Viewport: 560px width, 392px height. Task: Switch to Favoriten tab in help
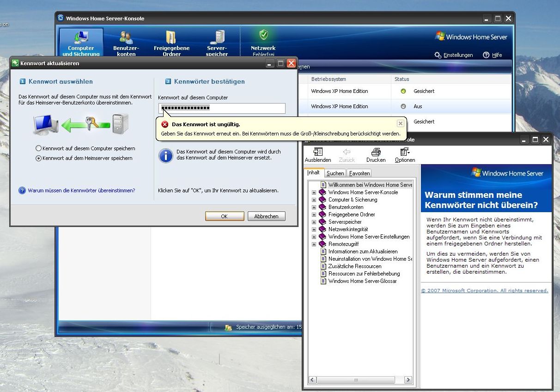coord(359,173)
